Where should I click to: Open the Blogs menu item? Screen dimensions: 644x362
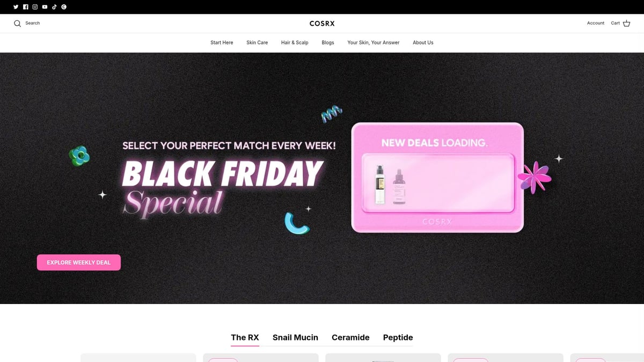[328, 42]
